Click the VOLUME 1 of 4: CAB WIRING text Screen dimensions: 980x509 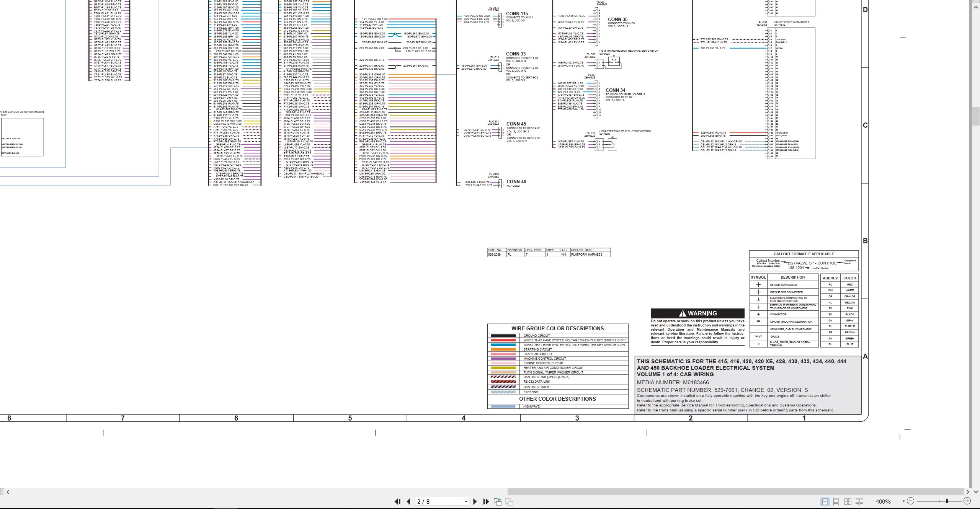(x=675, y=374)
